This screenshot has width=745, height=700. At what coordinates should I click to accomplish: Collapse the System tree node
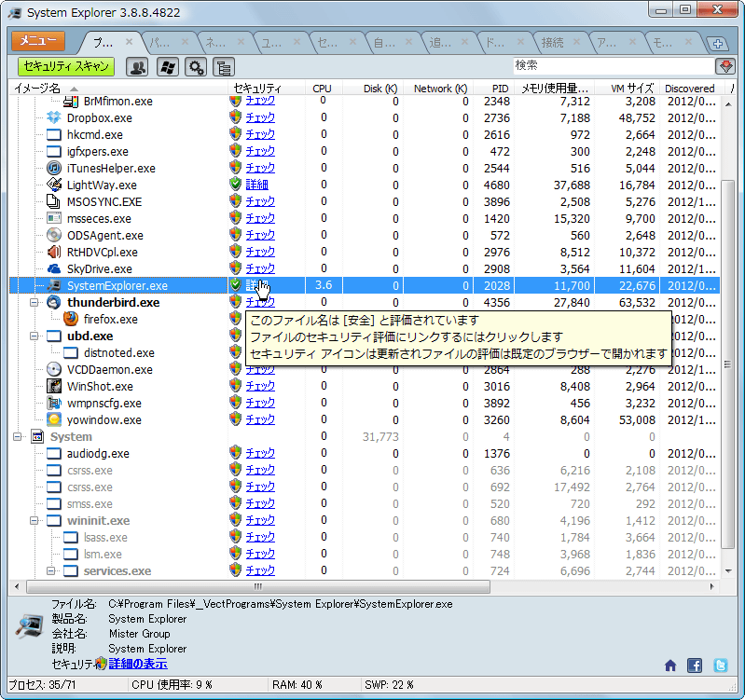tap(18, 437)
